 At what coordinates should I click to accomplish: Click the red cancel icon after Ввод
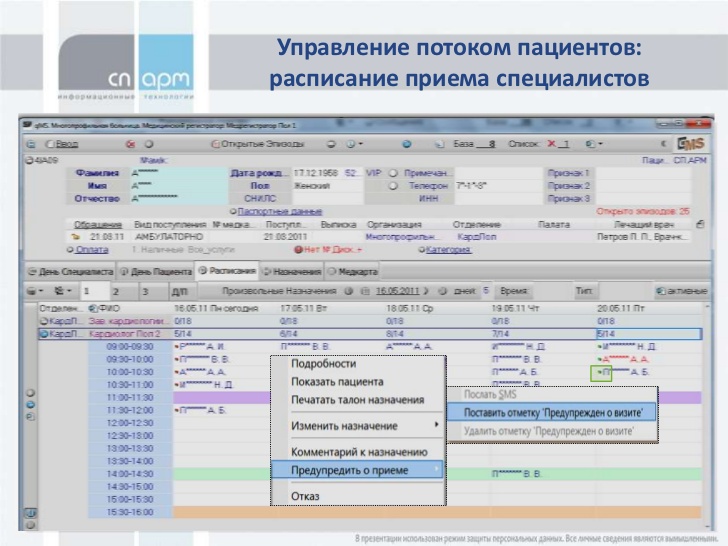(130, 144)
